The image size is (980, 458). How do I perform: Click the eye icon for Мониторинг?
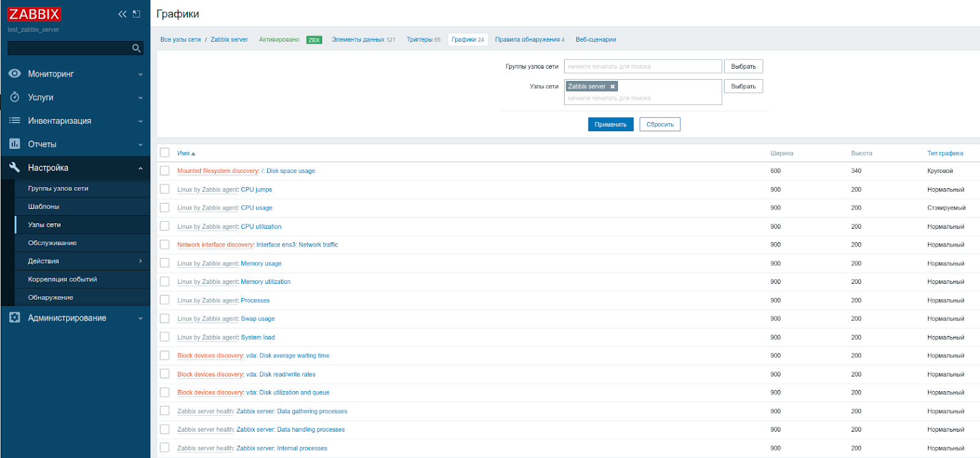click(15, 74)
